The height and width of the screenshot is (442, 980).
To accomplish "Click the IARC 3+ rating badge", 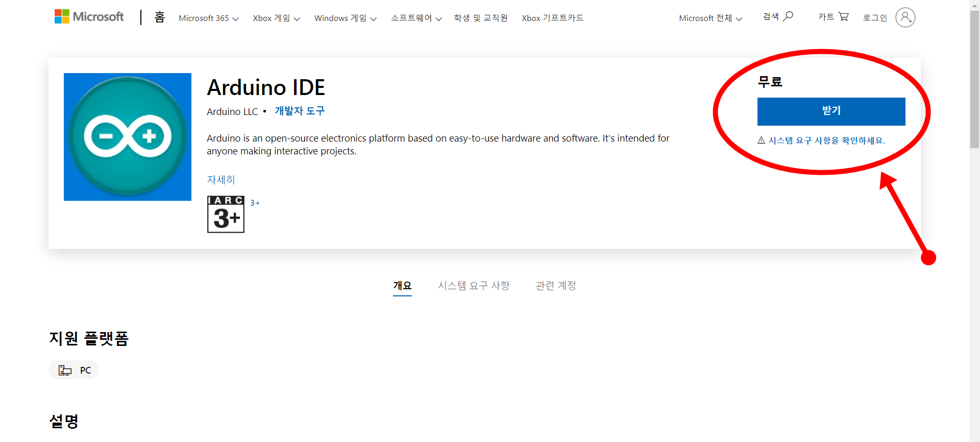I will coord(226,214).
